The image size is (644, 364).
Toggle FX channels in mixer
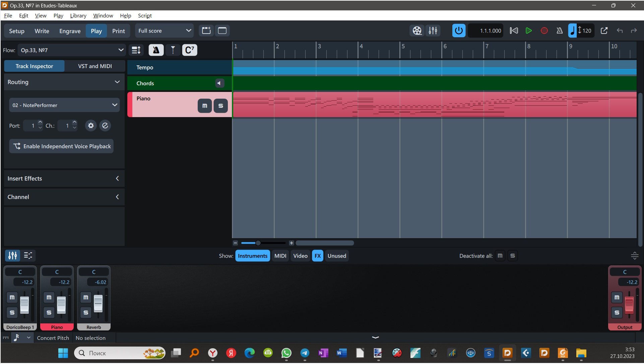pos(317,256)
